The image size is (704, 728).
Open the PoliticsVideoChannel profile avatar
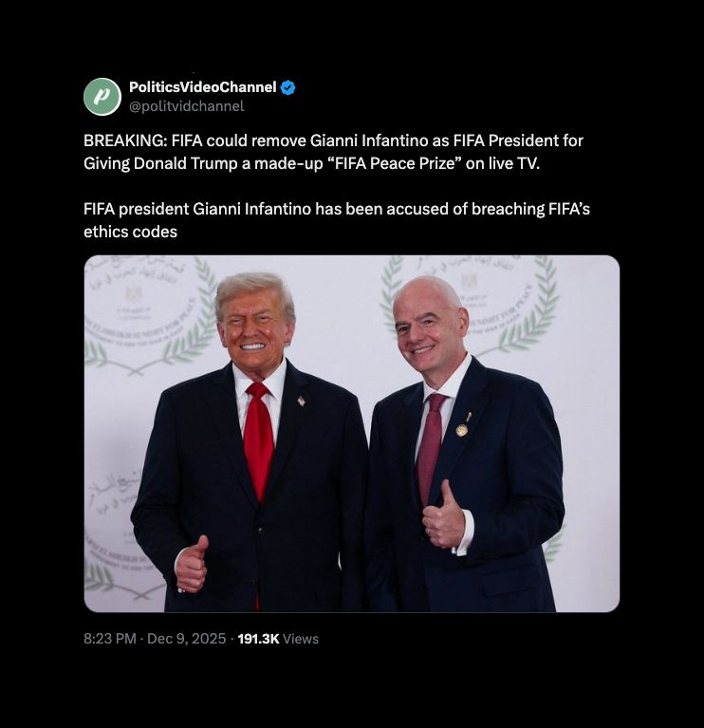point(102,97)
